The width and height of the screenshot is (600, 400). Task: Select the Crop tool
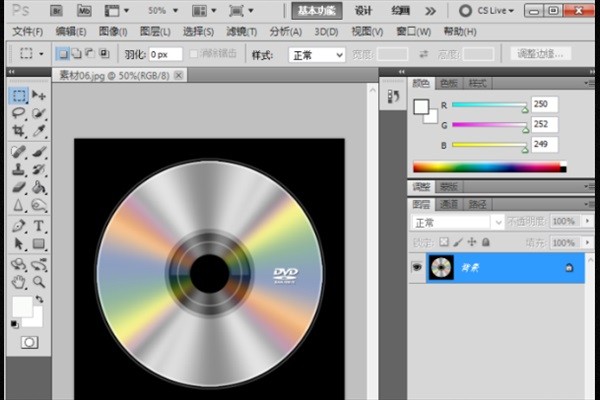[18, 131]
